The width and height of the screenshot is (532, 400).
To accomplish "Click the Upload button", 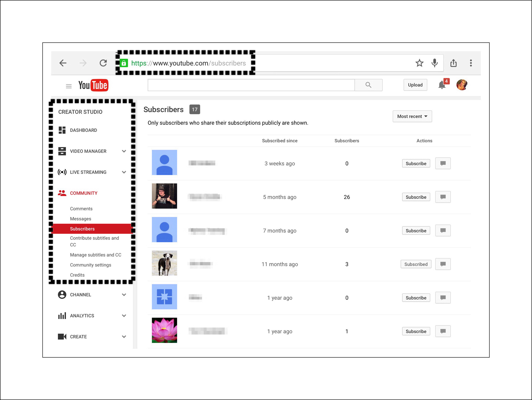I will [x=415, y=85].
